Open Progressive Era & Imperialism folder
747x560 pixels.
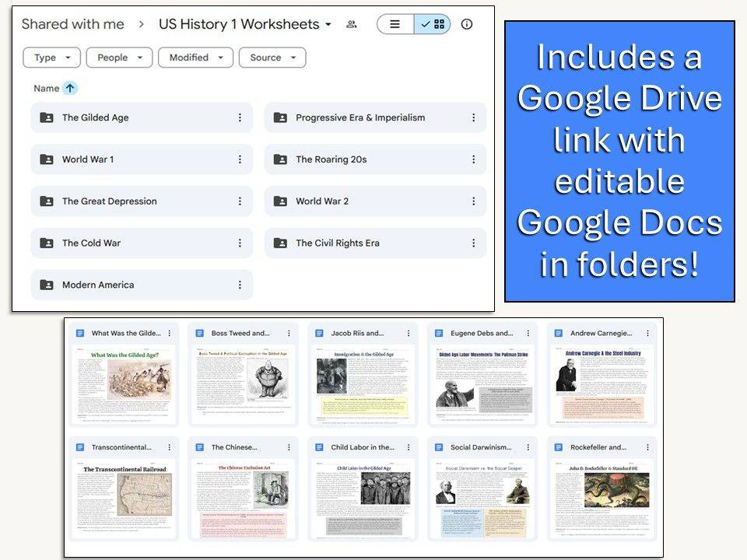click(x=375, y=117)
